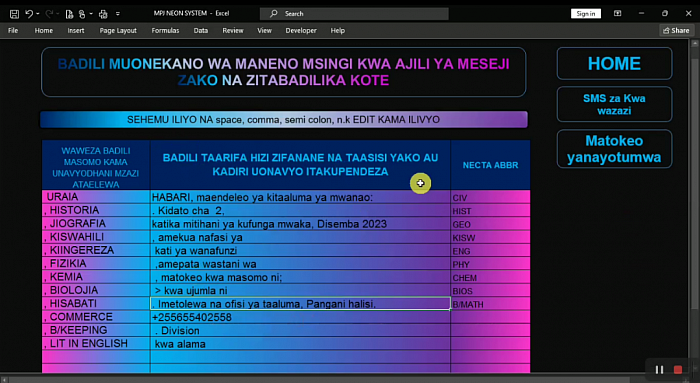The image size is (700, 383).
Task: Expand the Customize Quick Access Toolbar menu
Action: tap(118, 14)
